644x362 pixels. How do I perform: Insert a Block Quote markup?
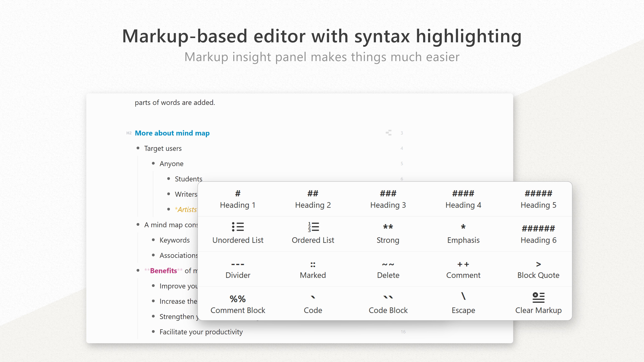pyautogui.click(x=538, y=269)
